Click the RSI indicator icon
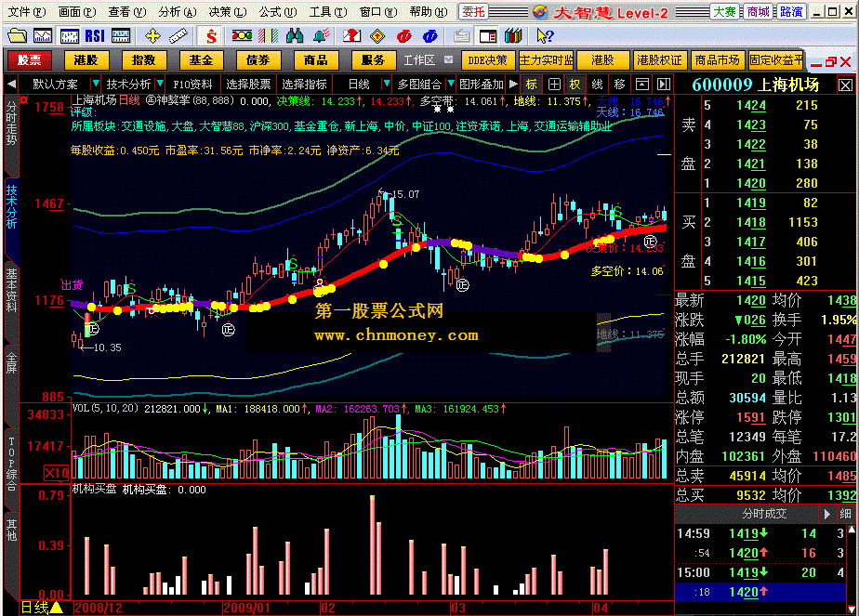The image size is (859, 616). [95, 36]
